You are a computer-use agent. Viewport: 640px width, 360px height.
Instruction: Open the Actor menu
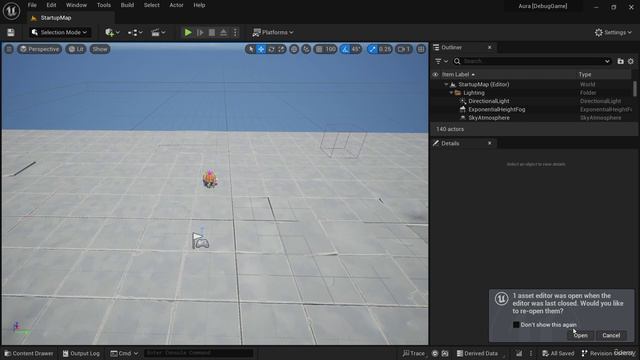176,5
